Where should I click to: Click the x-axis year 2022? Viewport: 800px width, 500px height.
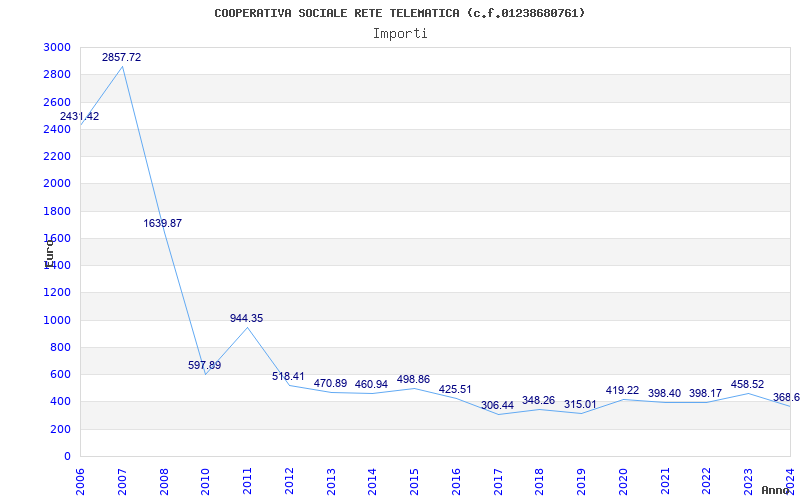pyautogui.click(x=707, y=482)
